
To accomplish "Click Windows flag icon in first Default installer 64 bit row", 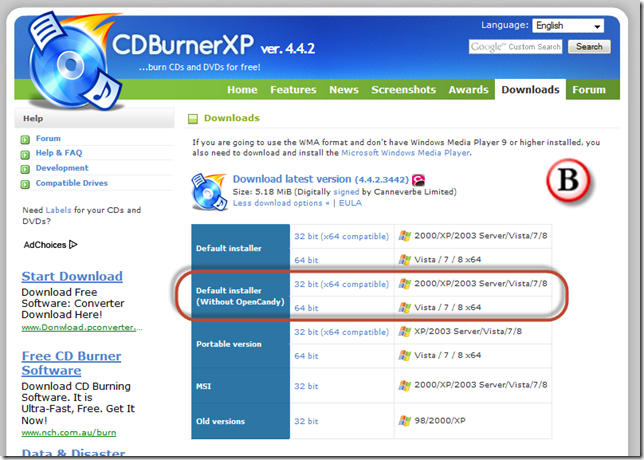I will (405, 260).
